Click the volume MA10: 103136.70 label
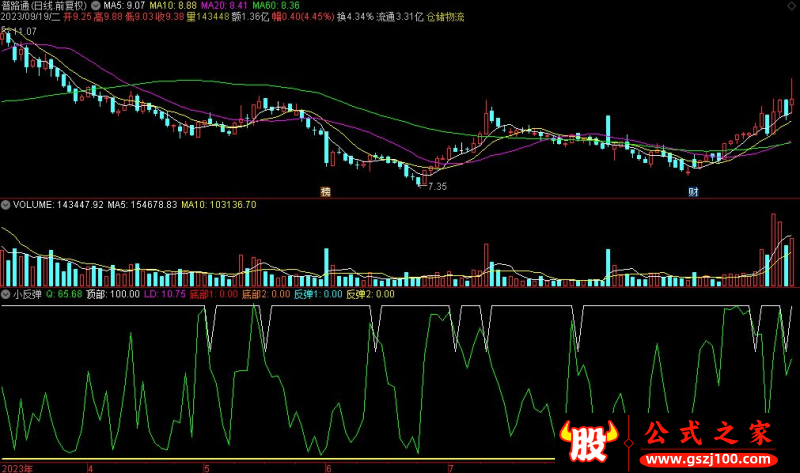The width and height of the screenshot is (800, 473). pos(219,205)
